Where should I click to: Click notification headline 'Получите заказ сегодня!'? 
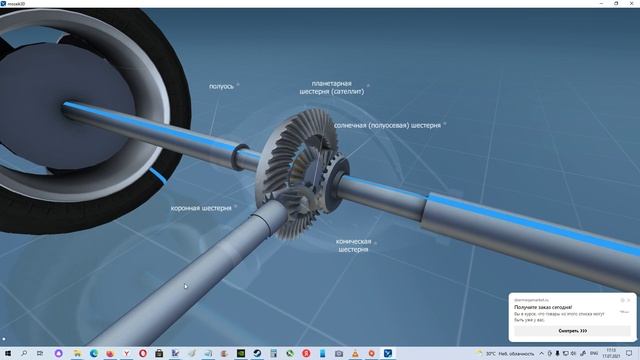point(543,307)
